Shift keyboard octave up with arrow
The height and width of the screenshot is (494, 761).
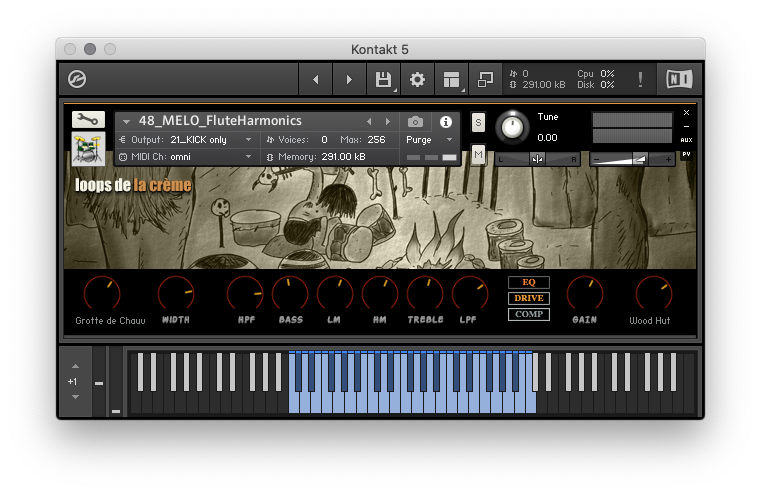(x=75, y=366)
